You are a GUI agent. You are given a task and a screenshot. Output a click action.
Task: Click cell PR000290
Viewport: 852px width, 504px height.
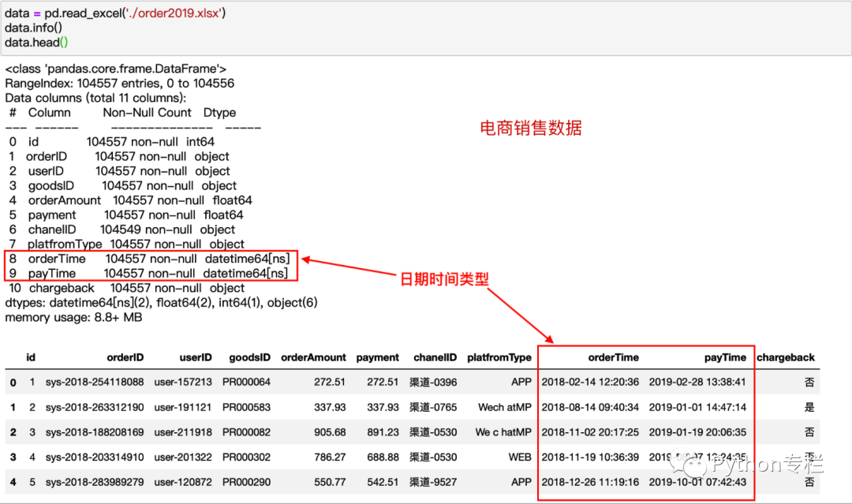(246, 482)
